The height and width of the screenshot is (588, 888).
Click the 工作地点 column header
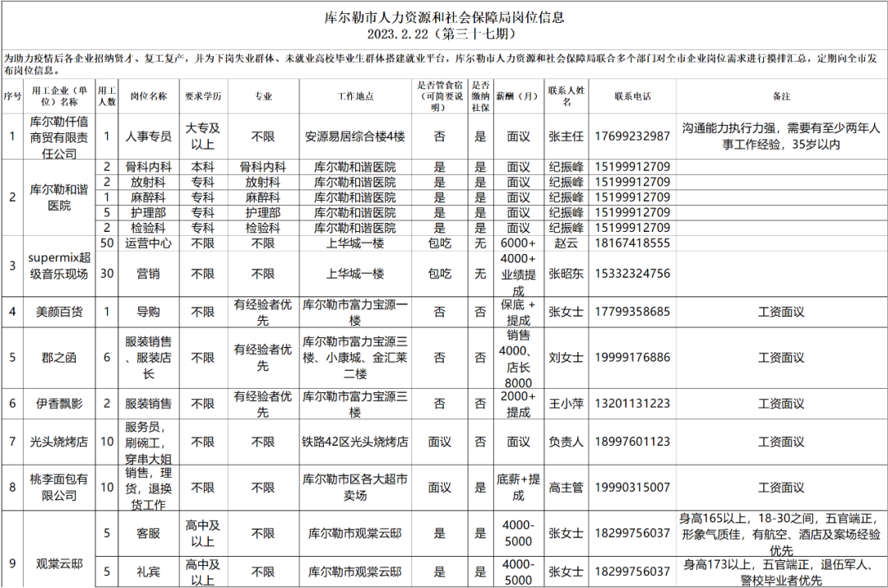[355, 96]
